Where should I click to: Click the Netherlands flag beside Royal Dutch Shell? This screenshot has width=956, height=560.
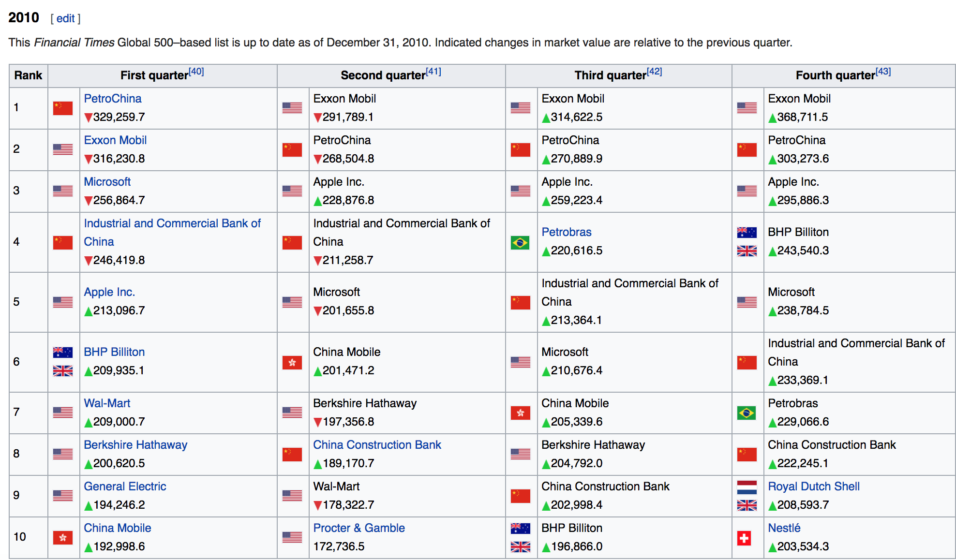(747, 487)
